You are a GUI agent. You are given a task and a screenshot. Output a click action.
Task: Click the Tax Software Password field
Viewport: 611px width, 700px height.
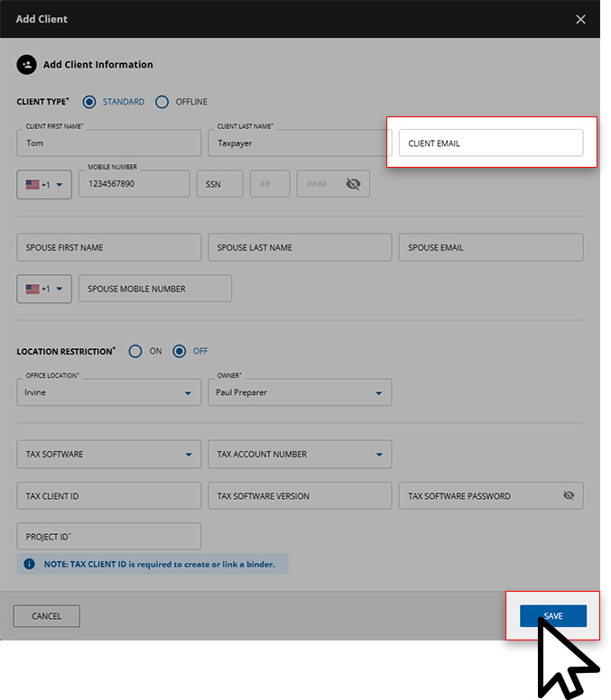point(491,495)
